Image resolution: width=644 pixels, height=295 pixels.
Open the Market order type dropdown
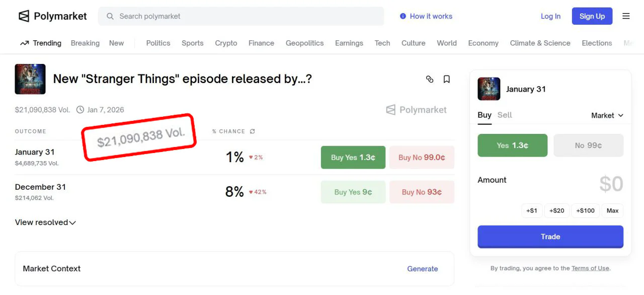pyautogui.click(x=607, y=115)
